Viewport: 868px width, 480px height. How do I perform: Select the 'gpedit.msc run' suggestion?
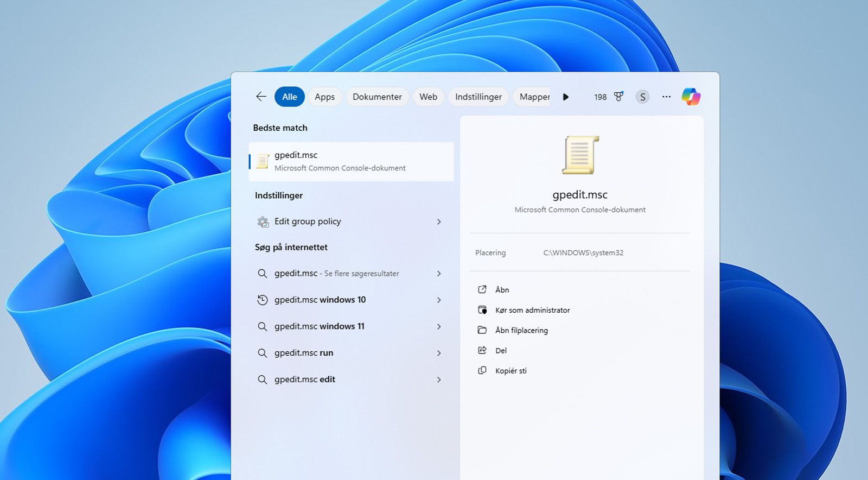[351, 353]
